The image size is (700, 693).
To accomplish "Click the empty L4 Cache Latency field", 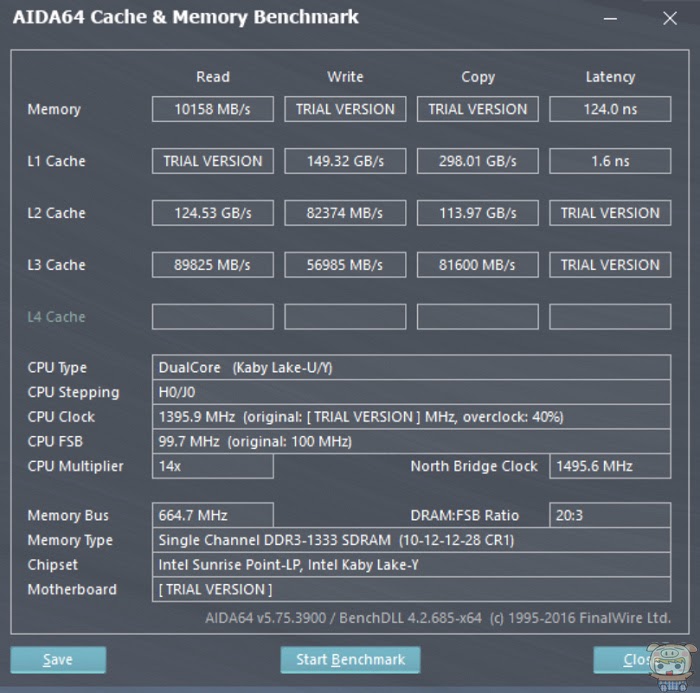I will point(610,317).
